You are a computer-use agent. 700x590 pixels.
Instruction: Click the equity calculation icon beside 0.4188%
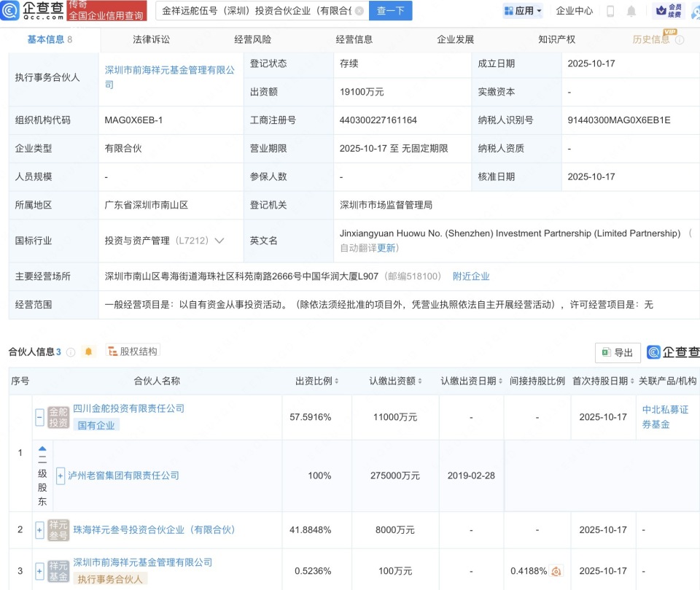556,572
